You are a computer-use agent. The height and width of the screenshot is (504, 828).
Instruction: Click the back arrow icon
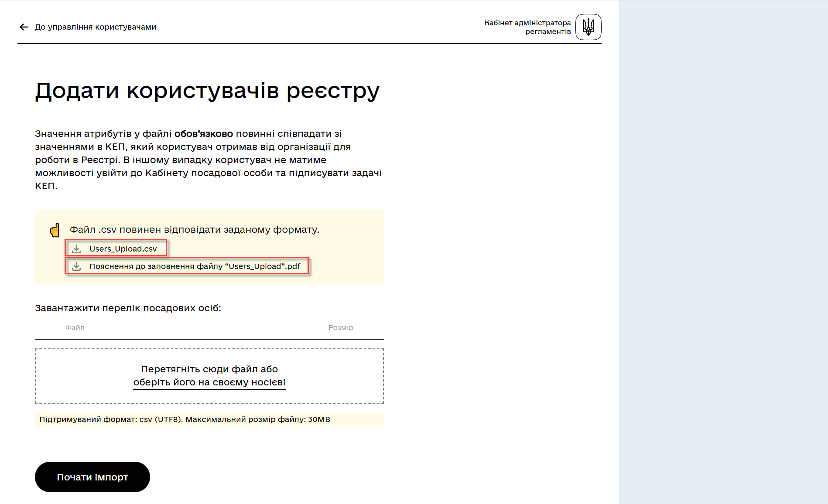[x=24, y=27]
